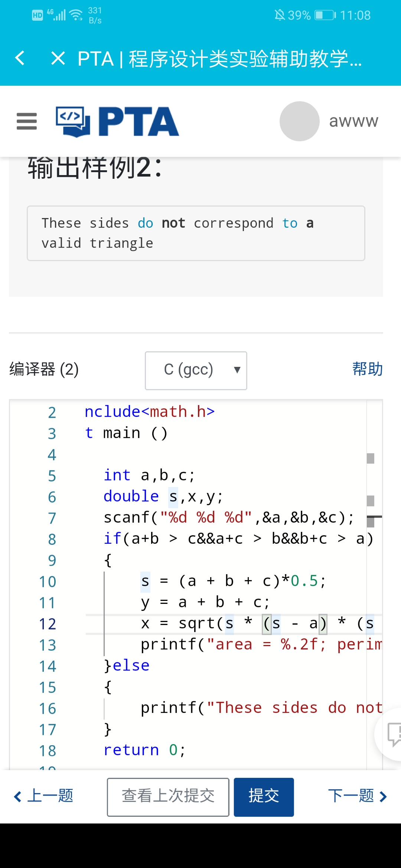Click the sample output 2 text box

tap(196, 233)
